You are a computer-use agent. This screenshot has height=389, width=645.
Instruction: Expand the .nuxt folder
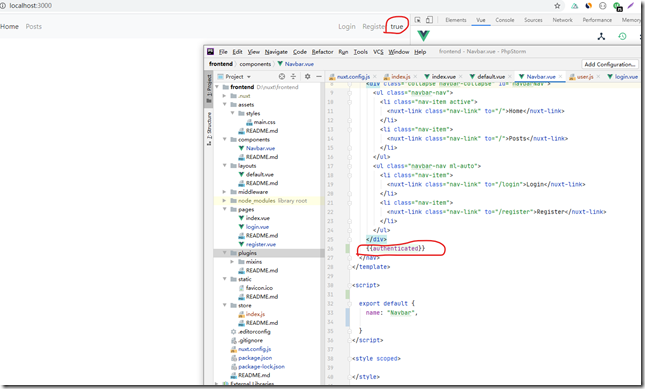point(225,96)
